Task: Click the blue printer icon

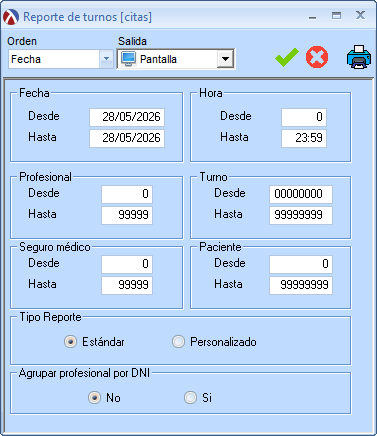Action: (x=359, y=57)
